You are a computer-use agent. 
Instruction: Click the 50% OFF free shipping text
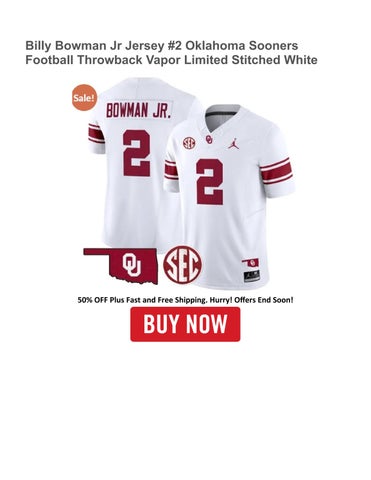point(185,300)
